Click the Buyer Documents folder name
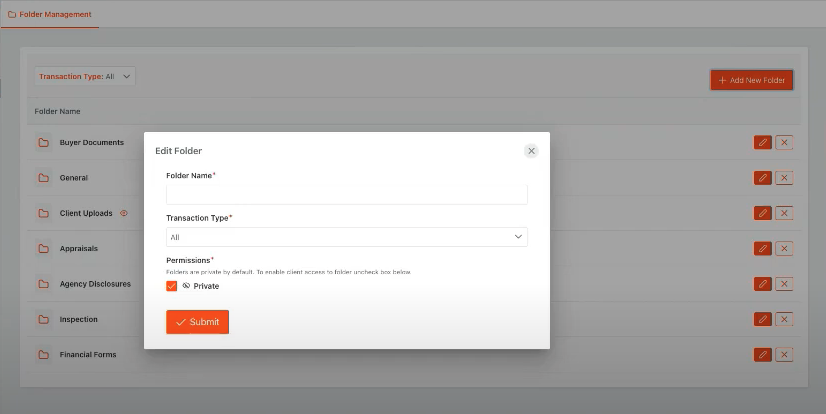The height and width of the screenshot is (414, 826). tap(92, 143)
